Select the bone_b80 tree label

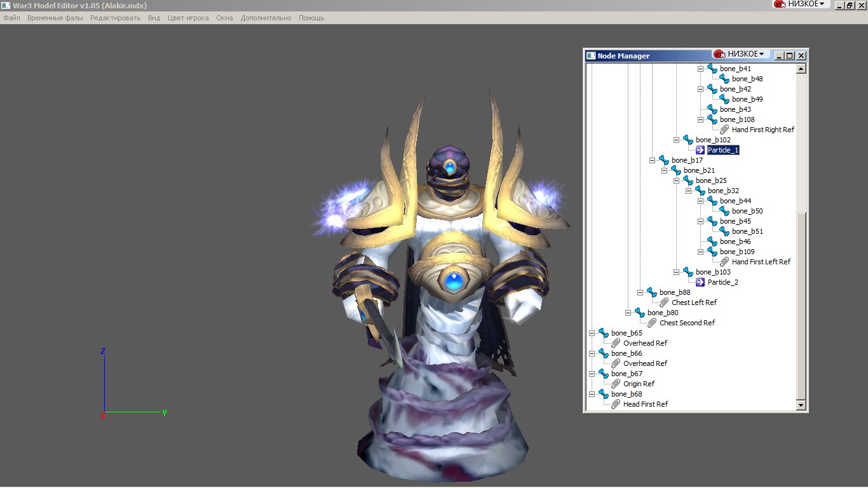pyautogui.click(x=663, y=313)
